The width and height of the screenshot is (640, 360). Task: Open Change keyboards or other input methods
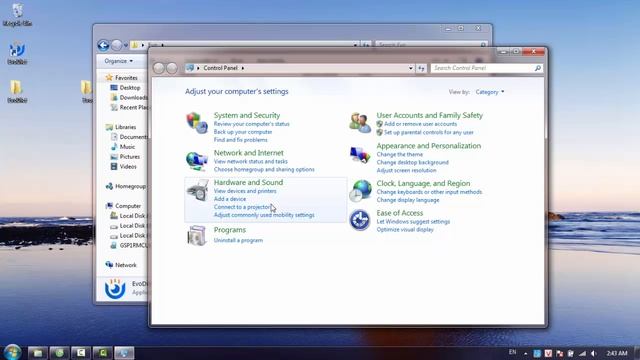(429, 192)
